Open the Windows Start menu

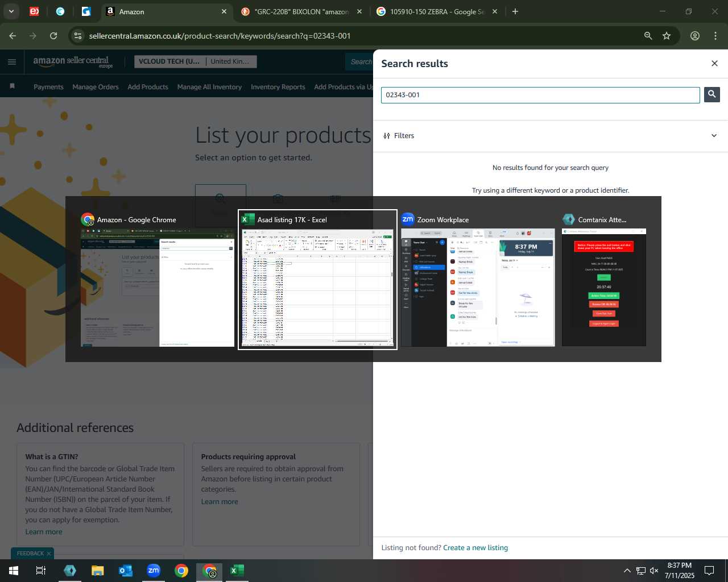point(14,571)
